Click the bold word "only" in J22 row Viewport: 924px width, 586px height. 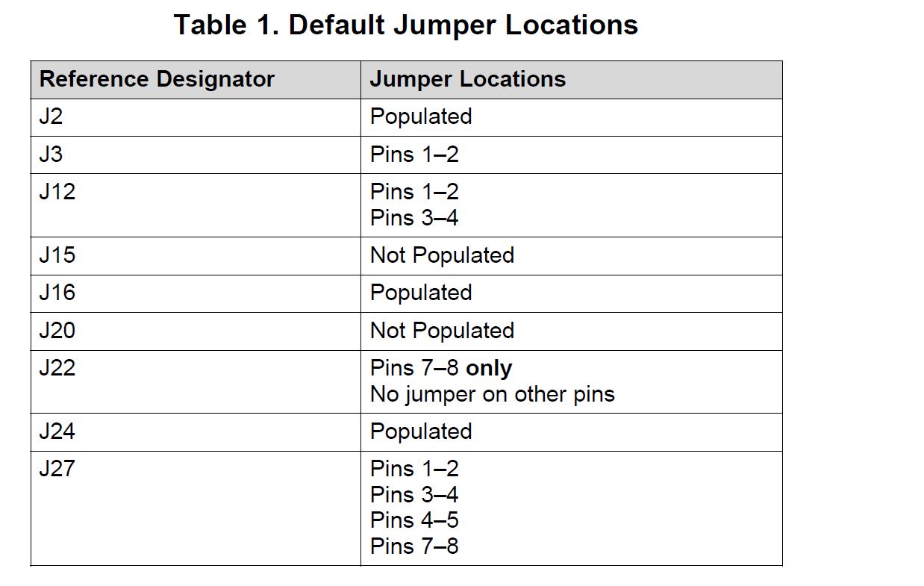(x=489, y=368)
